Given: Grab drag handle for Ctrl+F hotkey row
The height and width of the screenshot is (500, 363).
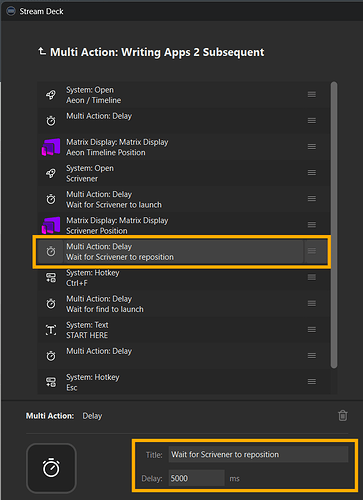Looking at the screenshot, I should coord(312,277).
